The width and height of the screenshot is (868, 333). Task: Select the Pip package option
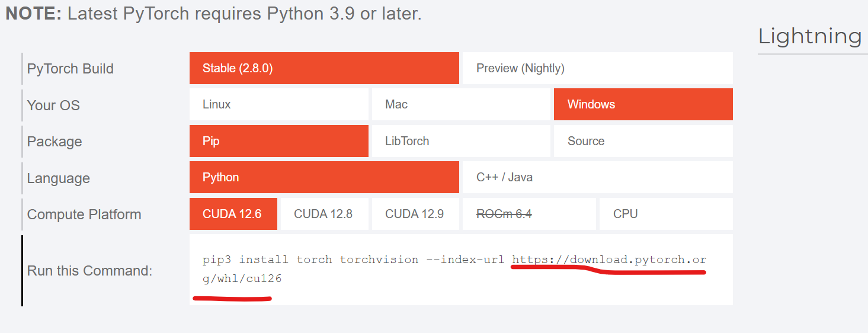point(279,141)
